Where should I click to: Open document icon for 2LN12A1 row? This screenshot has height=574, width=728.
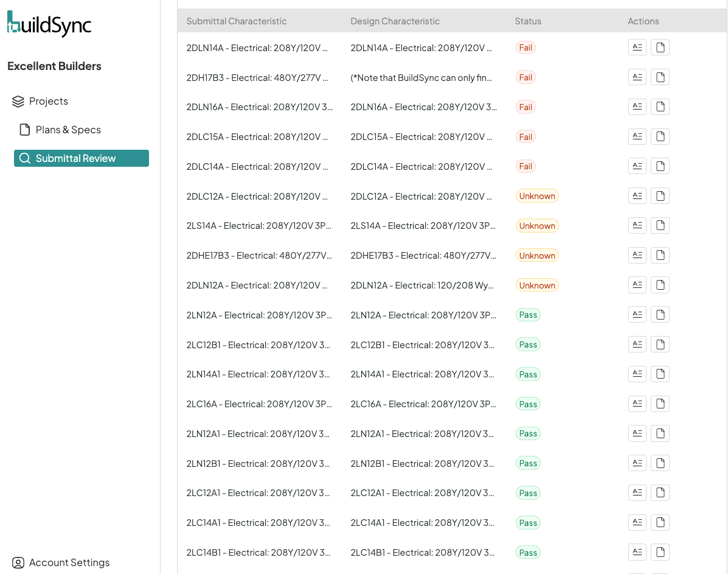pos(660,433)
